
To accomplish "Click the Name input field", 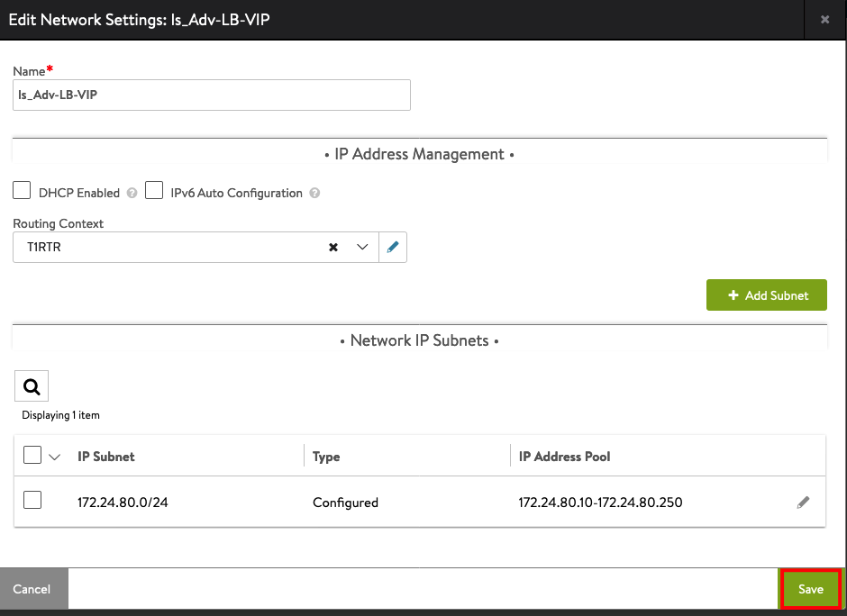I will pos(212,95).
